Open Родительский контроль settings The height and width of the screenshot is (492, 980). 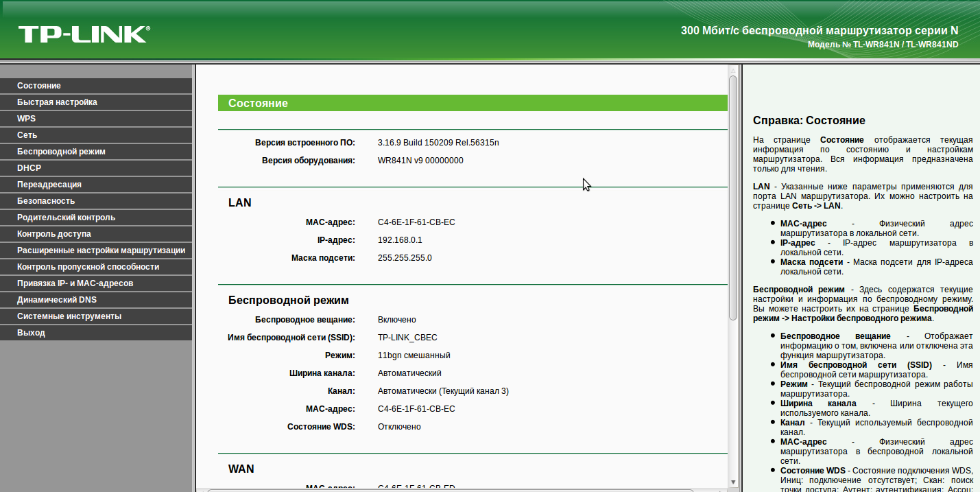pos(96,218)
